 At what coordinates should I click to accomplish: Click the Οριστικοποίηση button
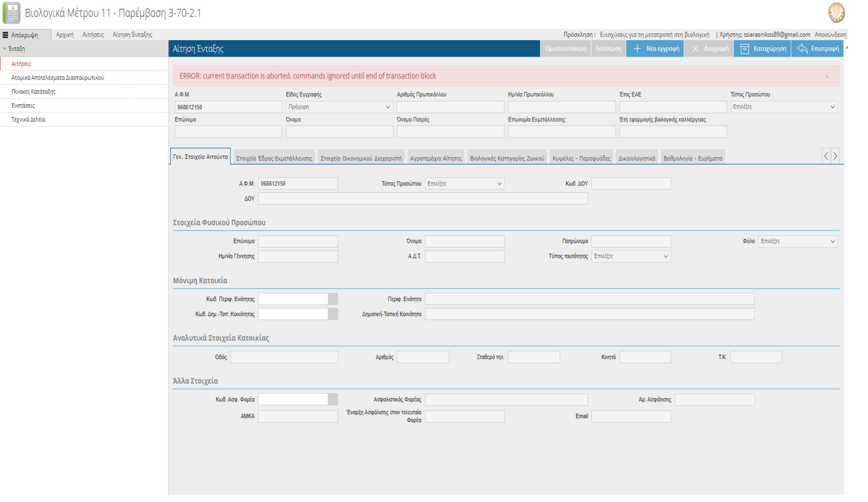coord(565,48)
